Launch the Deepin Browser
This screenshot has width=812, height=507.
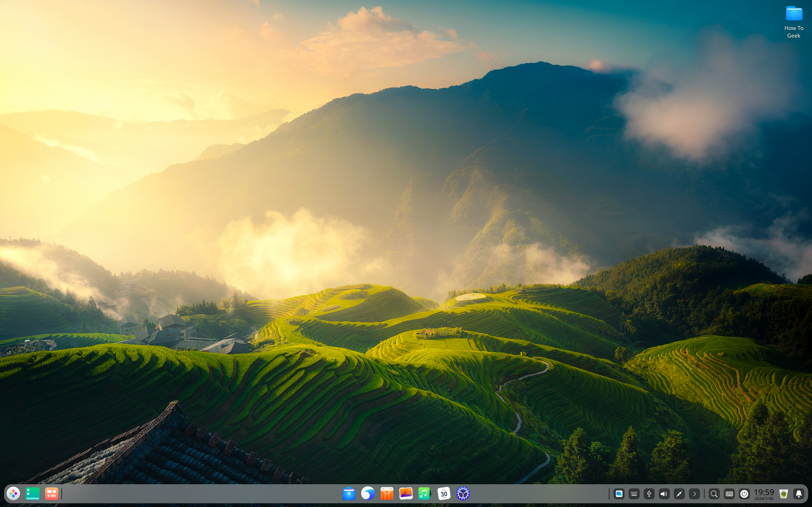point(368,494)
